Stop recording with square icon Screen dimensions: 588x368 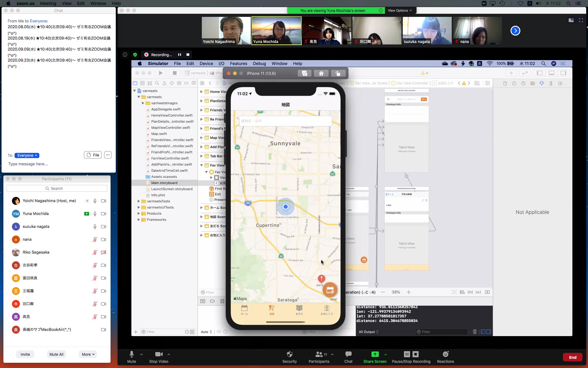coord(188,55)
